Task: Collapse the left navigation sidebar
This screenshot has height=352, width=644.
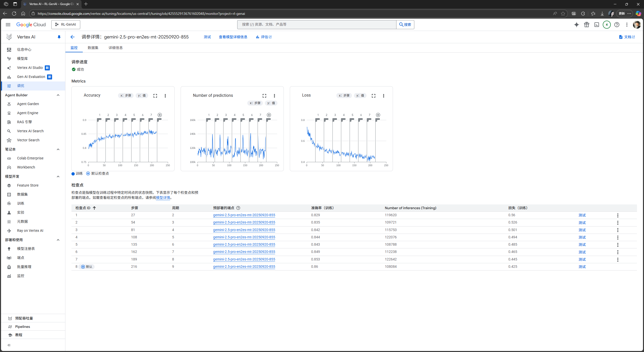Action: 9,345
